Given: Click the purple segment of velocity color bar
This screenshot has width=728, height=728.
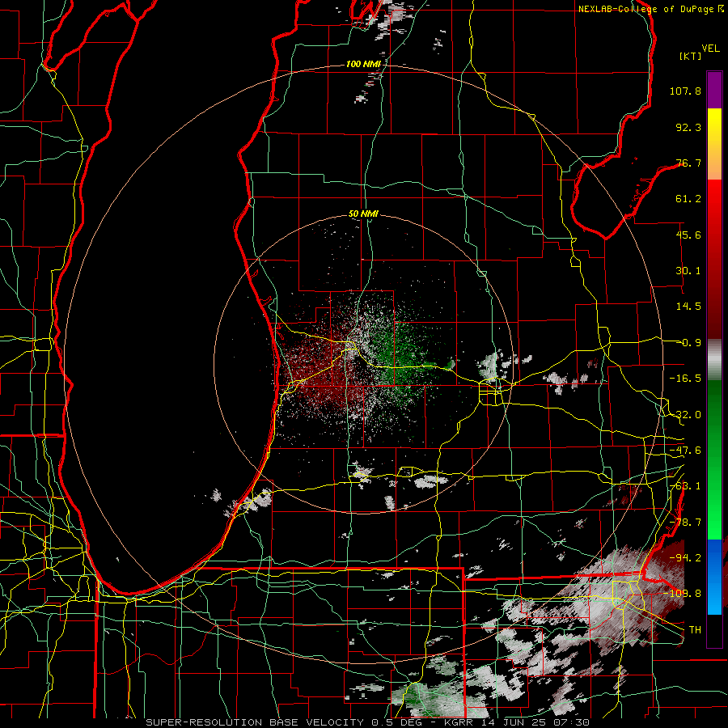Looking at the screenshot, I should coord(714,90).
